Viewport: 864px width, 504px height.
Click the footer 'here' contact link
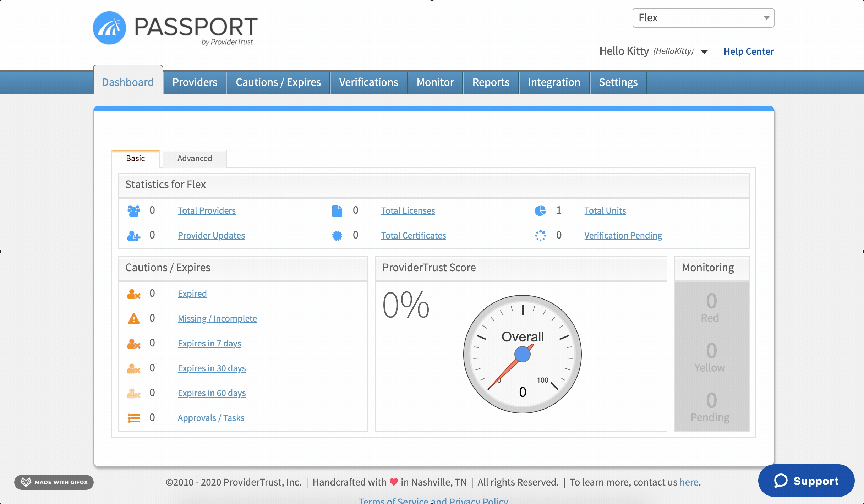(x=689, y=482)
